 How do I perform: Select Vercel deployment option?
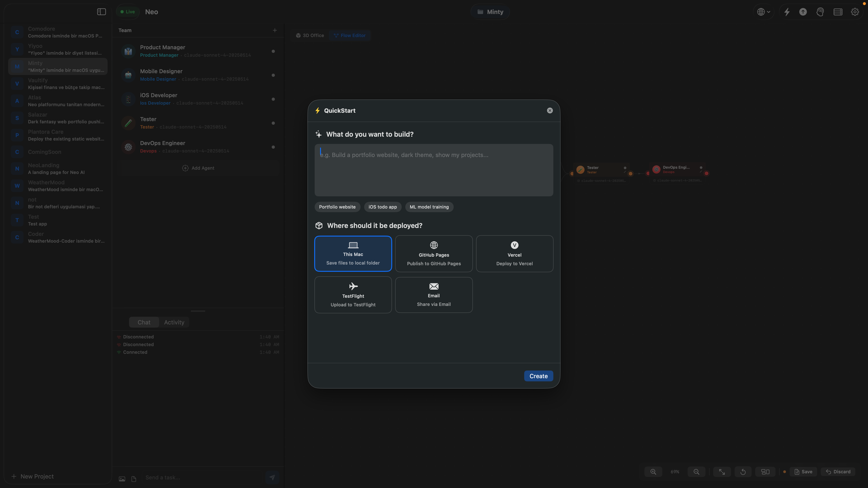[514, 253]
